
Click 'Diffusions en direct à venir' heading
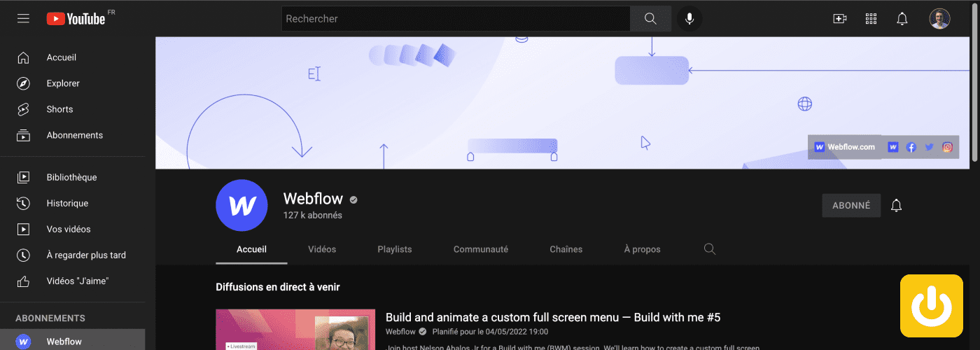(x=278, y=287)
